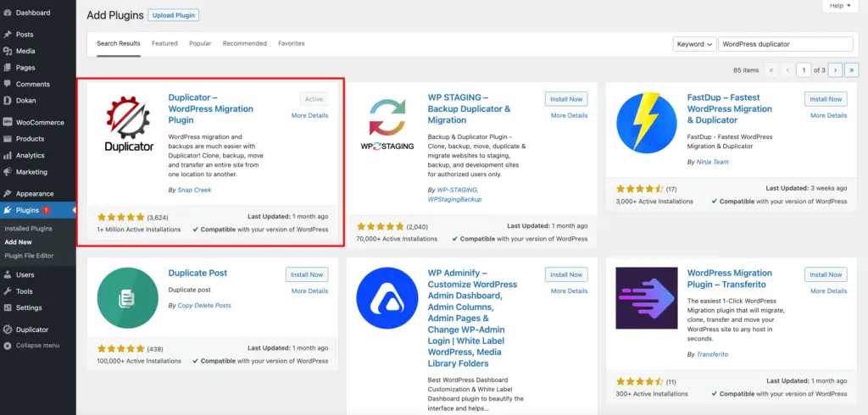Switch to the Search Results tab

[x=119, y=43]
